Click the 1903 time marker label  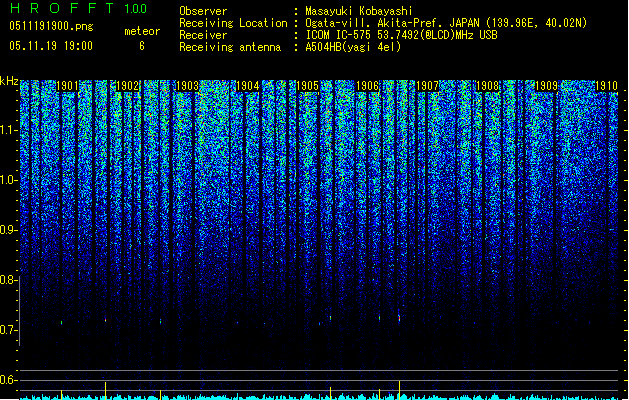point(187,86)
